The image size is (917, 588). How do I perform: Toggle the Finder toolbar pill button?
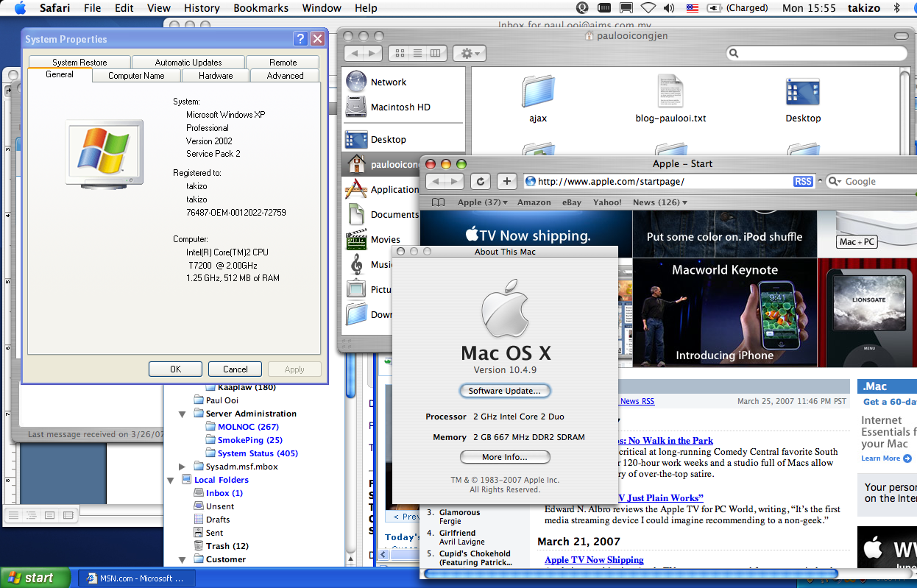[x=900, y=35]
